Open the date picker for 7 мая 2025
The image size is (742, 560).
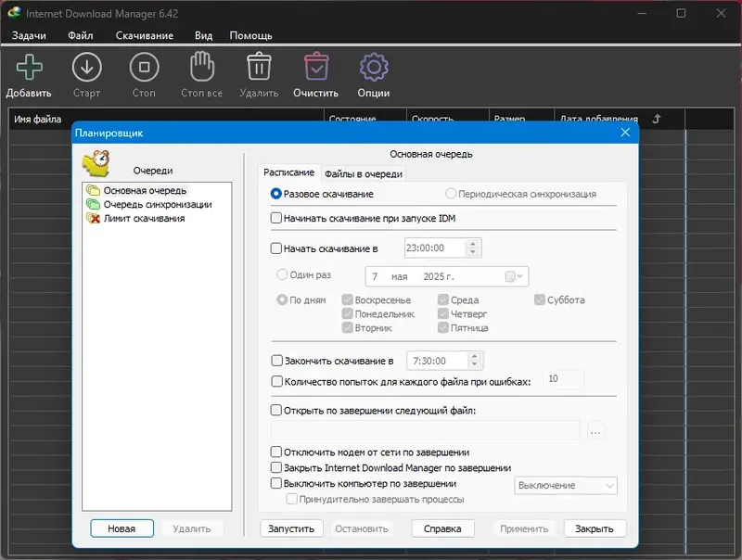tap(515, 275)
